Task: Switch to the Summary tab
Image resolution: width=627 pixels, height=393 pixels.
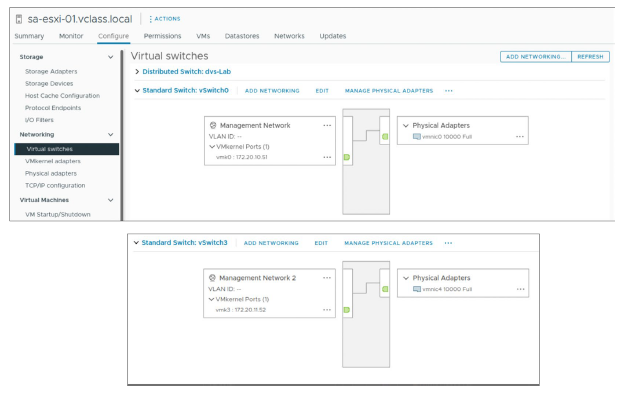Action: [x=29, y=36]
